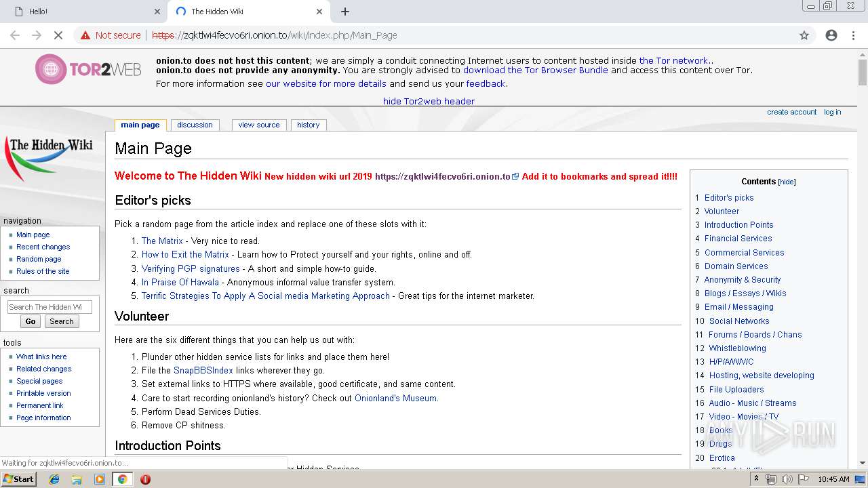Open a new tab with plus icon

345,12
